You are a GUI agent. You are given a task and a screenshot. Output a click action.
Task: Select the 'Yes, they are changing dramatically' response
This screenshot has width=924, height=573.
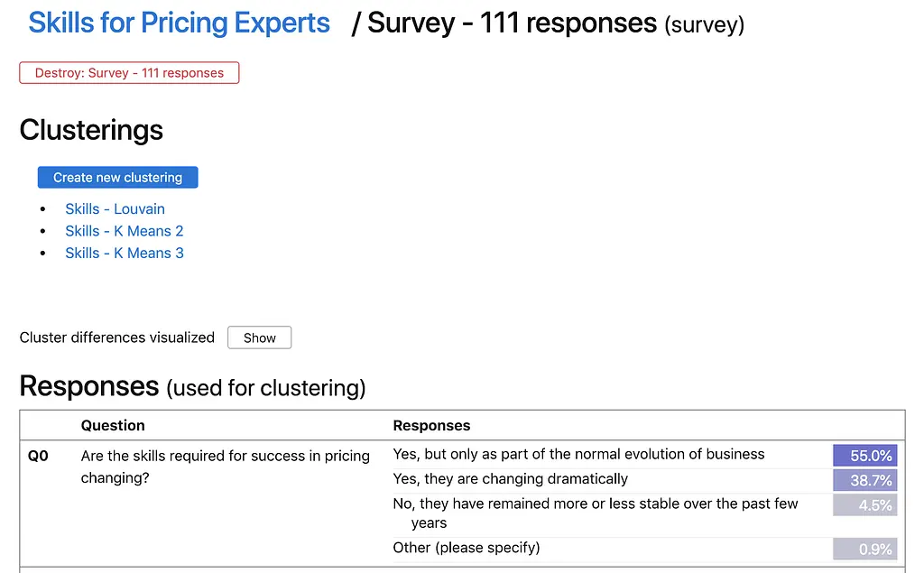click(x=511, y=478)
